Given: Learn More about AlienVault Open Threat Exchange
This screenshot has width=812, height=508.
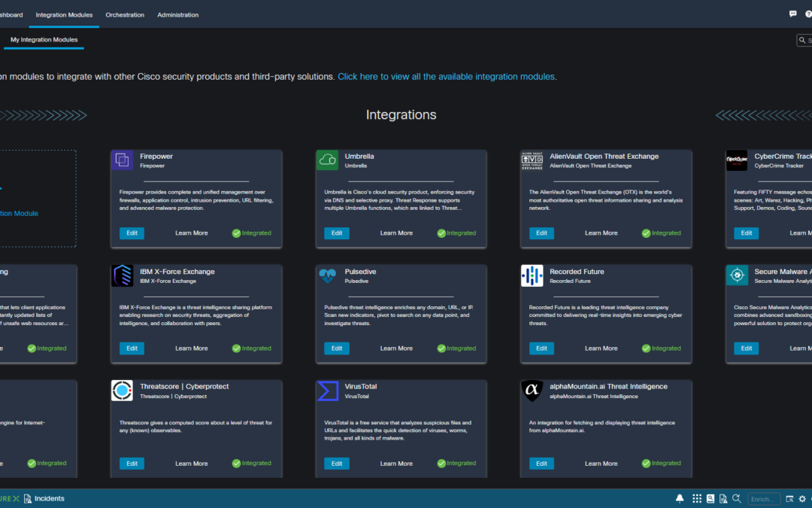Looking at the screenshot, I should [601, 233].
